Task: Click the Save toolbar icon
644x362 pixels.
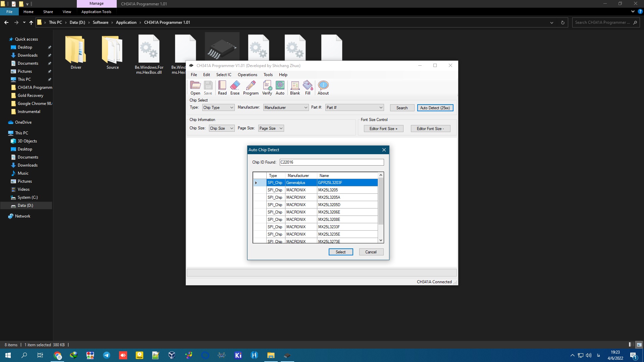Action: [208, 88]
